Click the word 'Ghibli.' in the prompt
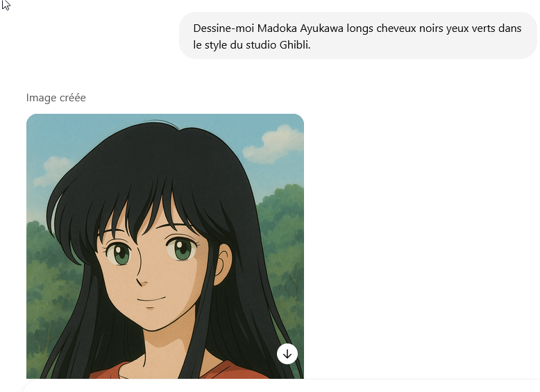The image size is (540, 392). 295,45
